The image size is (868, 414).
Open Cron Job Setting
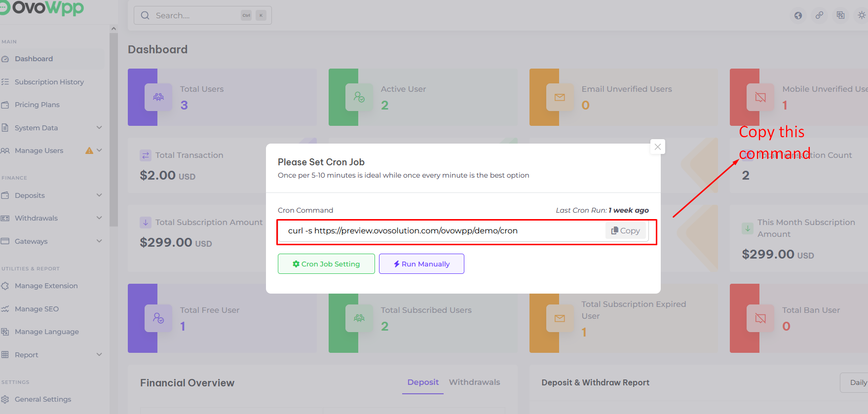[x=326, y=264]
